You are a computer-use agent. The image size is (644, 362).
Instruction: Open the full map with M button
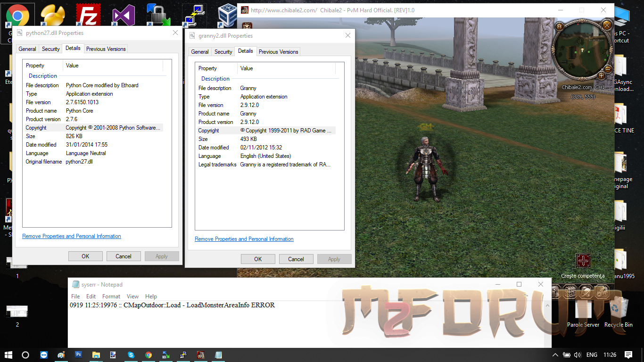pos(560,26)
